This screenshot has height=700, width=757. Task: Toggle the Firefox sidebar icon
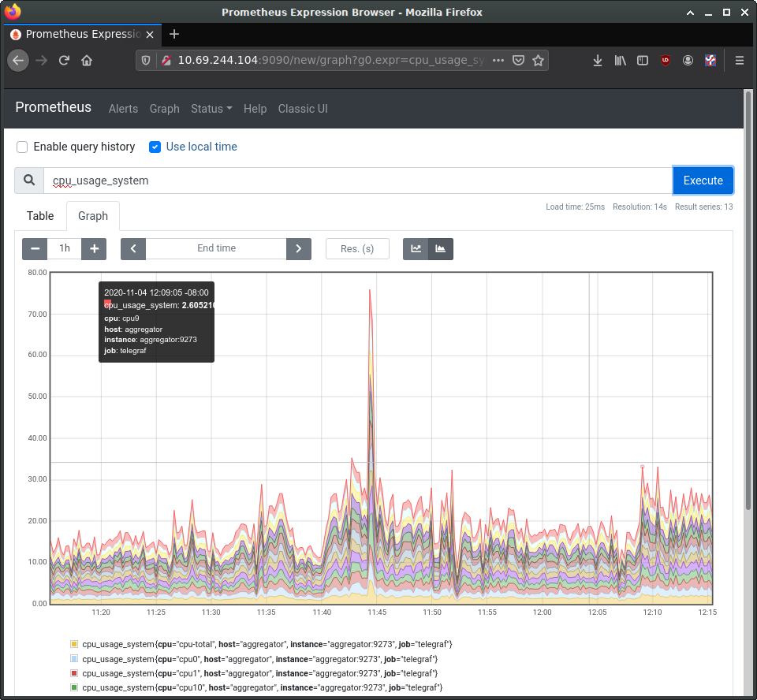642,61
